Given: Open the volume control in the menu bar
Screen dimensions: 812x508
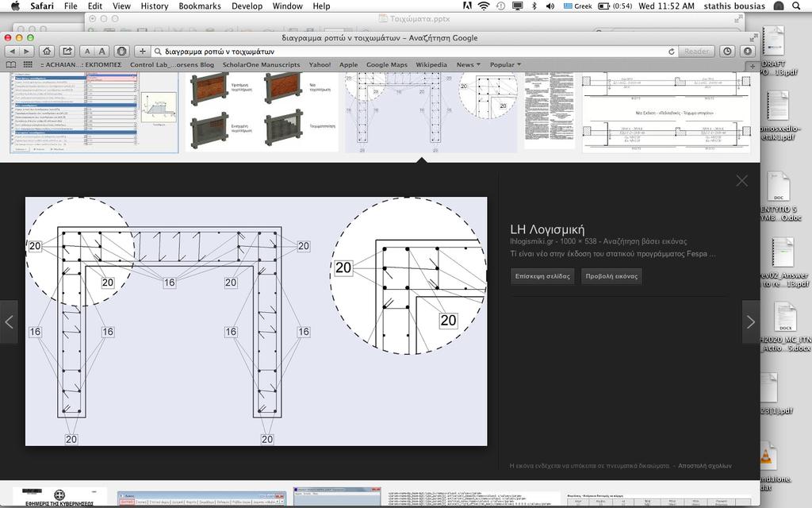Looking at the screenshot, I should point(550,6).
